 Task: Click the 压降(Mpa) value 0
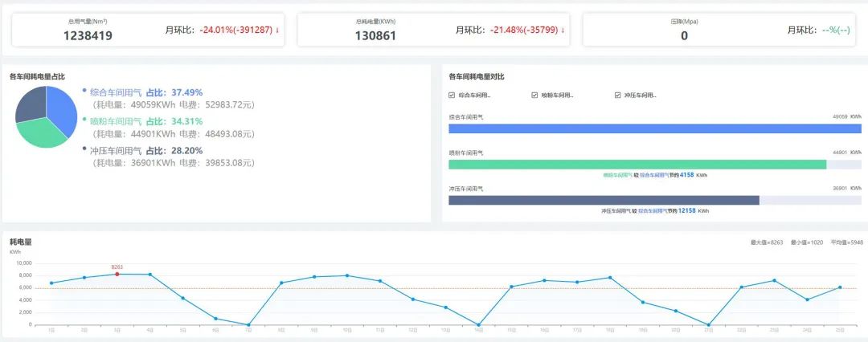pos(684,35)
